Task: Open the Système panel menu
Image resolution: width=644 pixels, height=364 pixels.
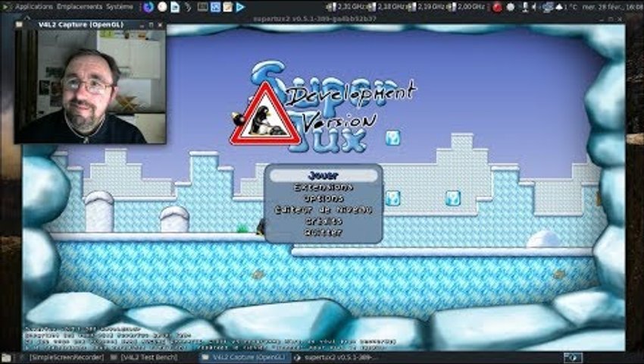Action: (x=120, y=7)
